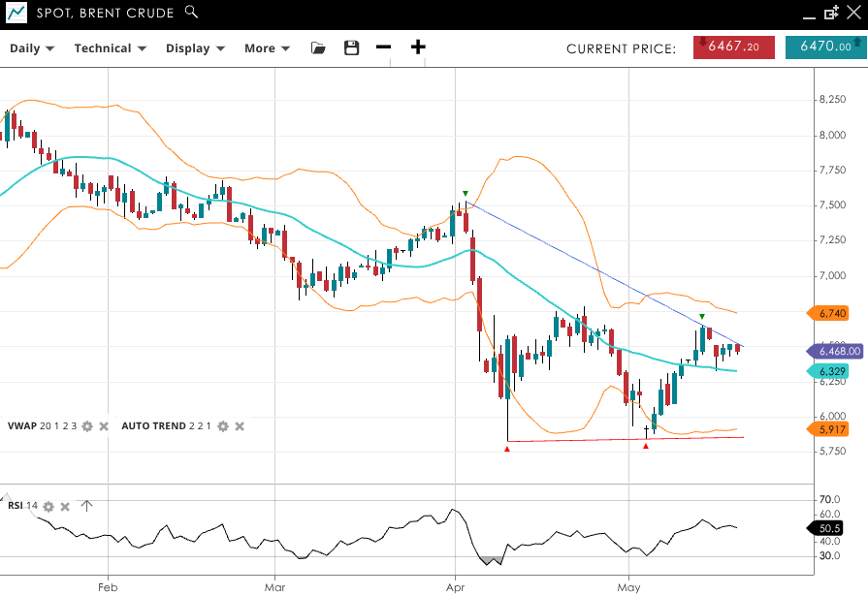
Task: Click the orange 6,740 upper band price label
Action: (x=827, y=313)
